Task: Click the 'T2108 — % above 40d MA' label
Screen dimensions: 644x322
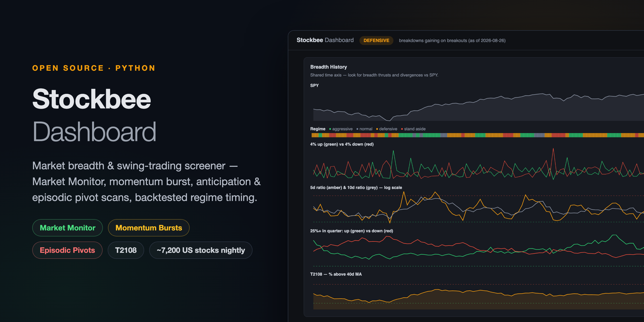Action: coord(336,274)
